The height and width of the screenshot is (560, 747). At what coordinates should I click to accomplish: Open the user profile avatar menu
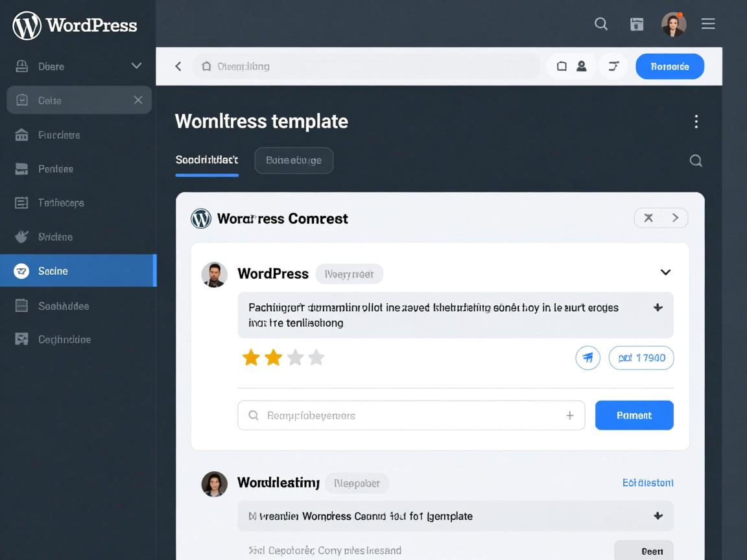pyautogui.click(x=673, y=25)
